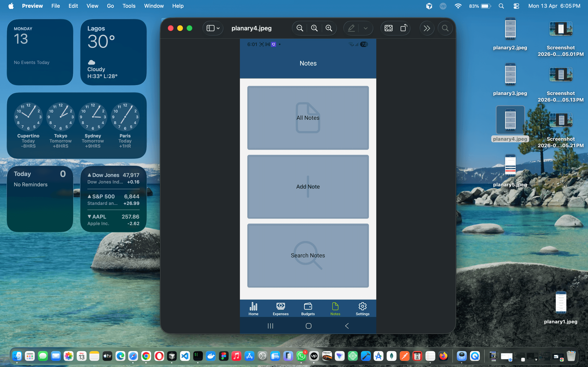Select the actual-size zoom icon

tap(314, 28)
